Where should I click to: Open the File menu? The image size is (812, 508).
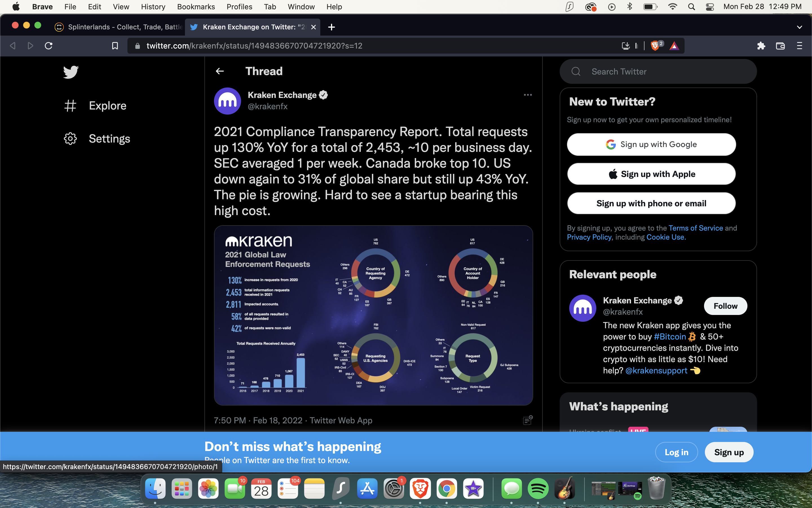70,7
